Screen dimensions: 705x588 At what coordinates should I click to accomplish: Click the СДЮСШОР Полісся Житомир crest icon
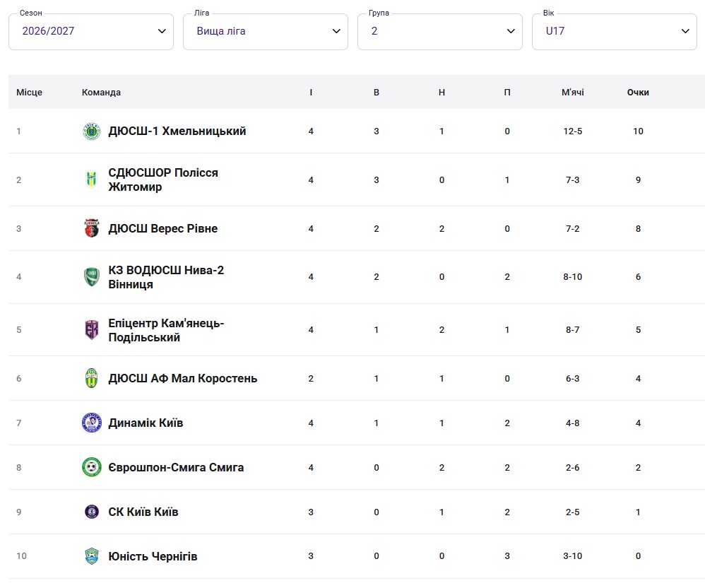(92, 180)
